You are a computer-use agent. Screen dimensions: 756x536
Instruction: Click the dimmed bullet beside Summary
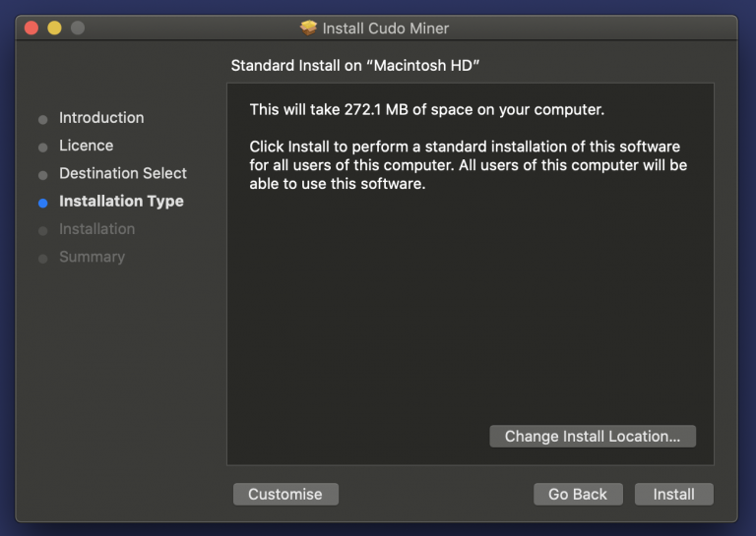coord(42,259)
